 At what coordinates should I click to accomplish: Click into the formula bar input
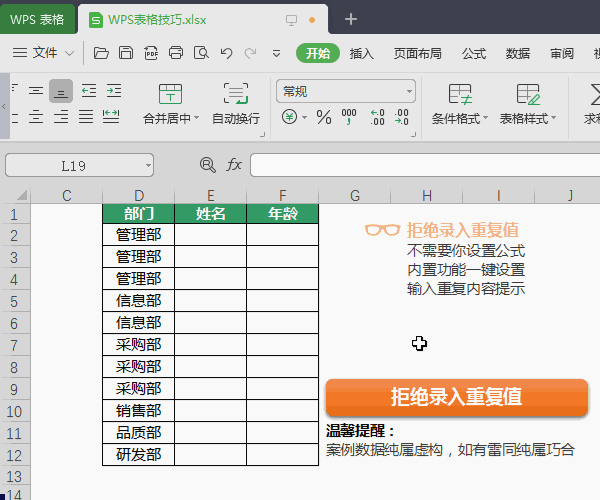pos(425,165)
